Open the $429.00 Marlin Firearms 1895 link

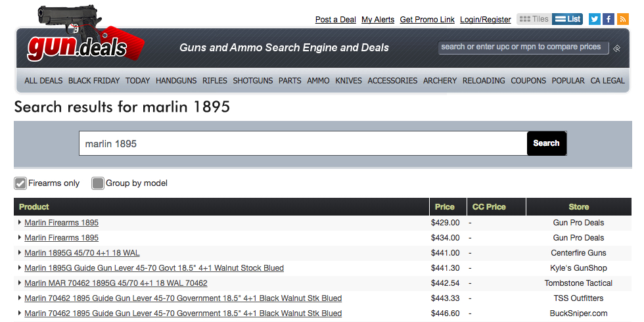pos(61,223)
